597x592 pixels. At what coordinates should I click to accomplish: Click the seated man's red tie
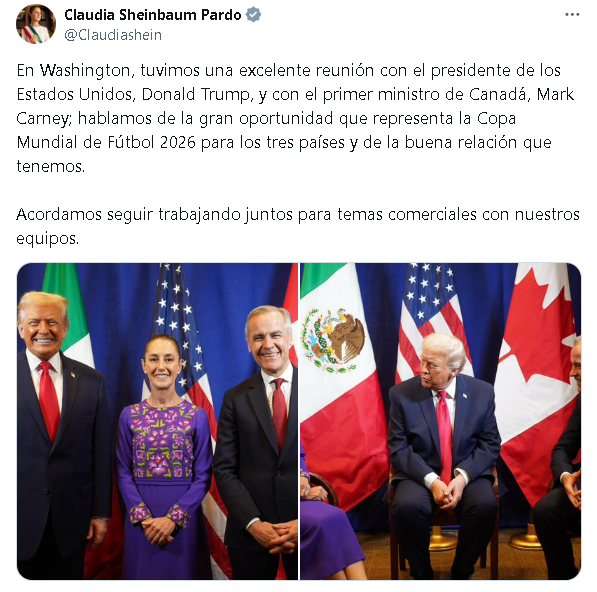click(445, 436)
